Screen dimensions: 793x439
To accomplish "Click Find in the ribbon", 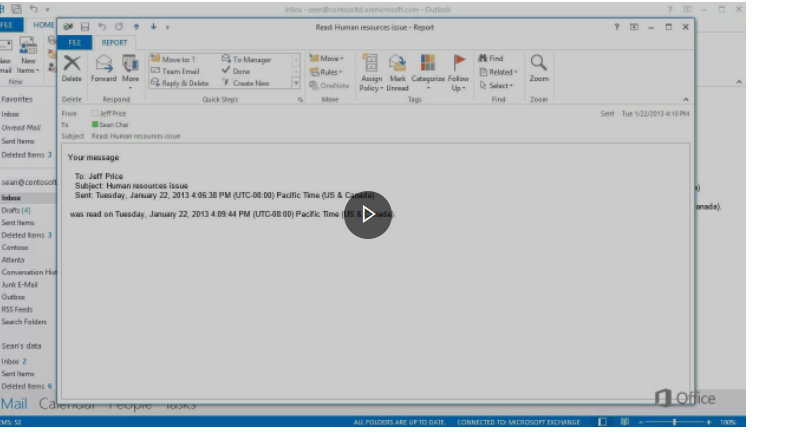I will pyautogui.click(x=491, y=58).
